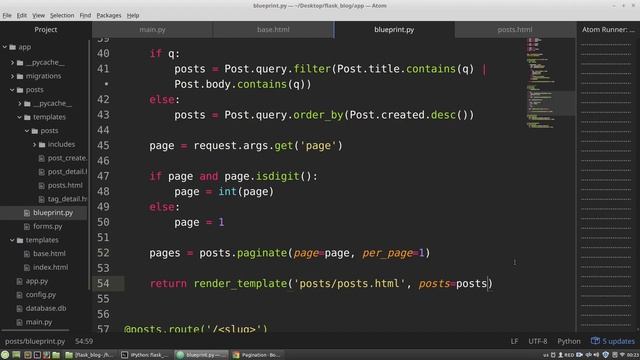Change the LF line ending setting
Screen dimensions: 640x360
pos(514,341)
